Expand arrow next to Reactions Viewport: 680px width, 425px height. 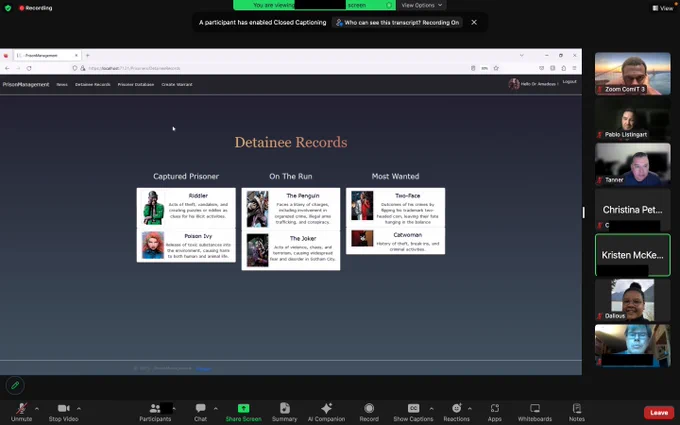pos(470,409)
